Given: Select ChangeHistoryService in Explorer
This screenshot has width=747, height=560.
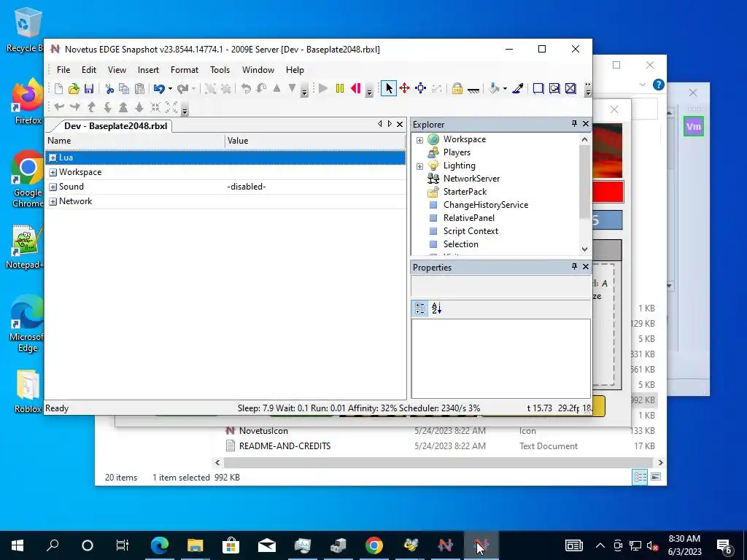Looking at the screenshot, I should 485,205.
